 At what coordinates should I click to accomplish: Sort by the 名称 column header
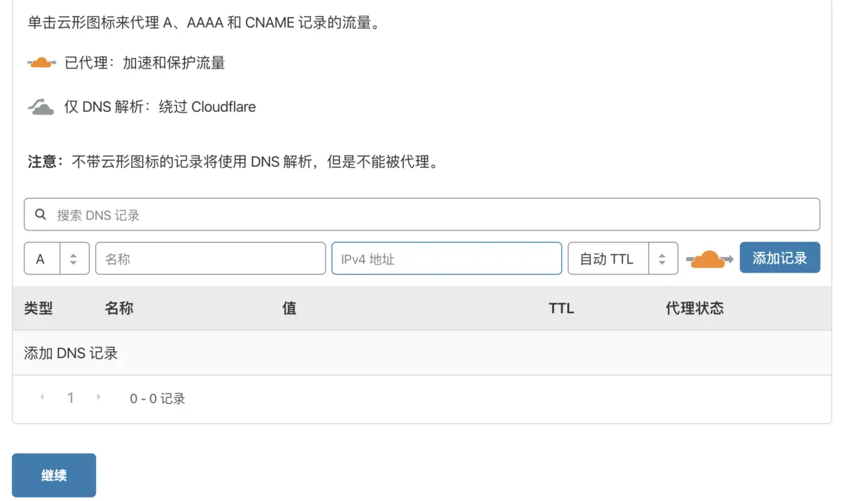pyautogui.click(x=119, y=308)
